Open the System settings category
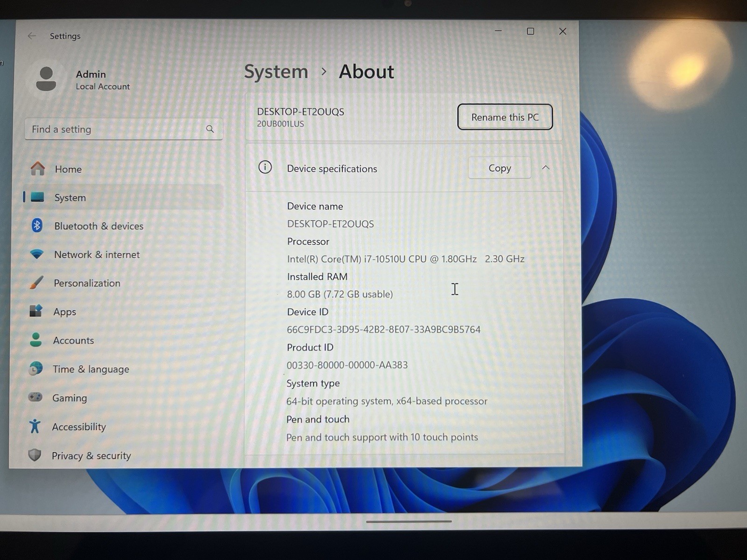The width and height of the screenshot is (747, 560). click(70, 197)
